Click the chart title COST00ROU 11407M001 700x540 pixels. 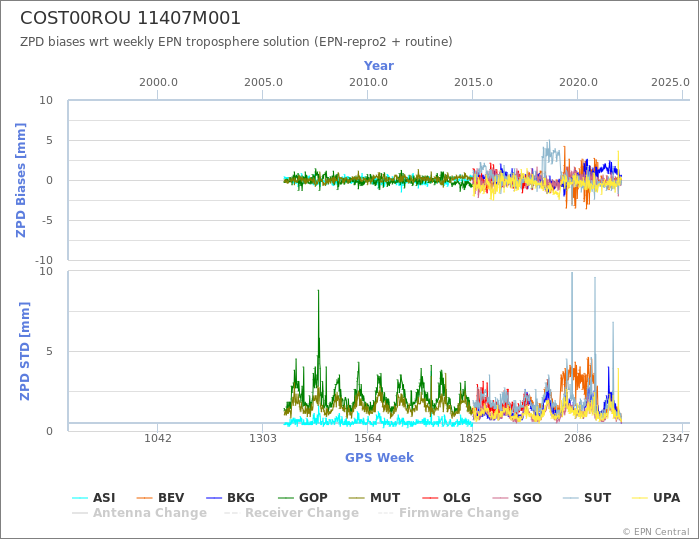[x=130, y=18]
